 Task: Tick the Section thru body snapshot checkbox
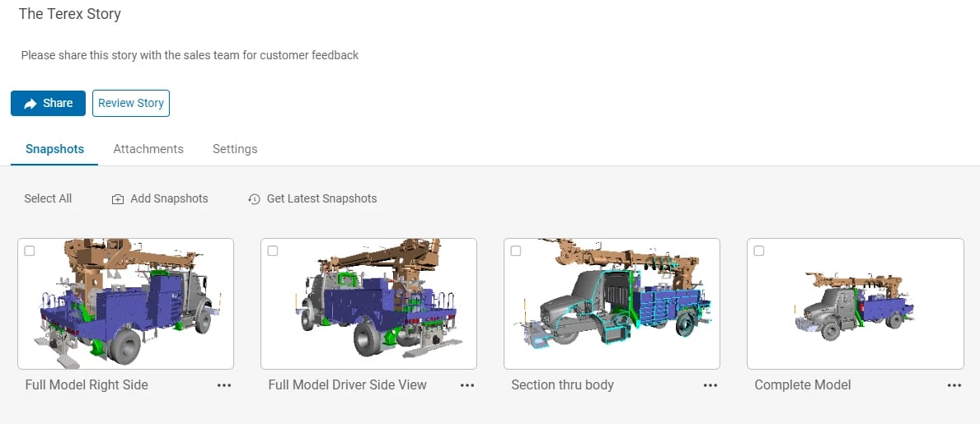pyautogui.click(x=516, y=251)
